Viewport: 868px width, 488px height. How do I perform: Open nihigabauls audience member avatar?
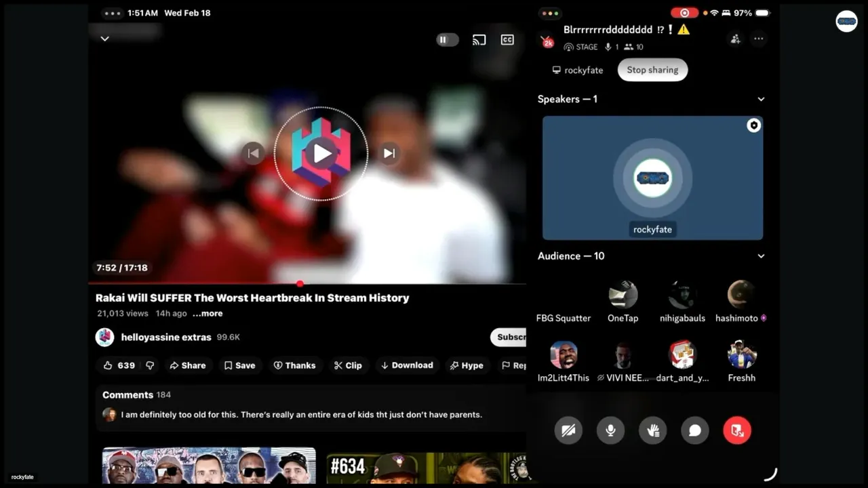coord(682,295)
